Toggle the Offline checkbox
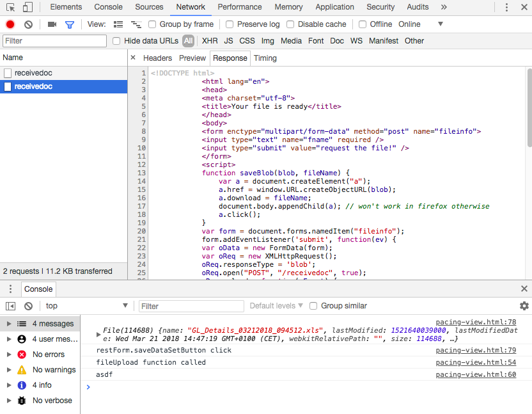The width and height of the screenshot is (532, 414). [x=363, y=24]
